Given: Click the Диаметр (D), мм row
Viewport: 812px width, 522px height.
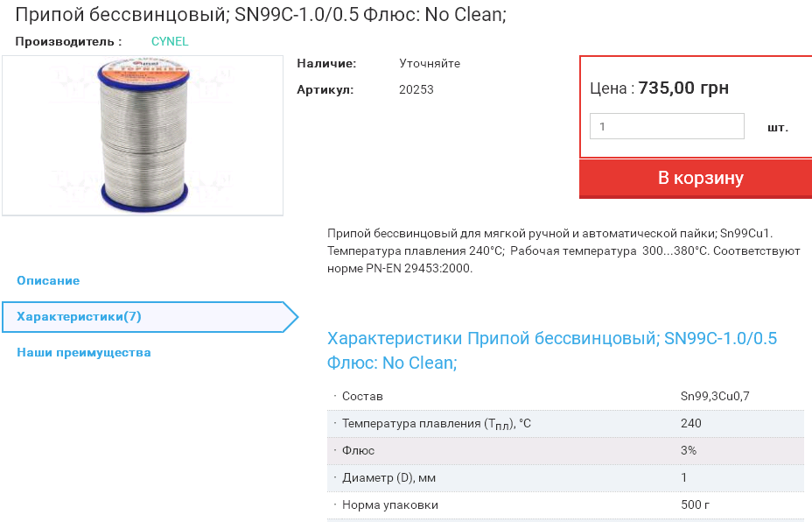Looking at the screenshot, I should tap(388, 477).
